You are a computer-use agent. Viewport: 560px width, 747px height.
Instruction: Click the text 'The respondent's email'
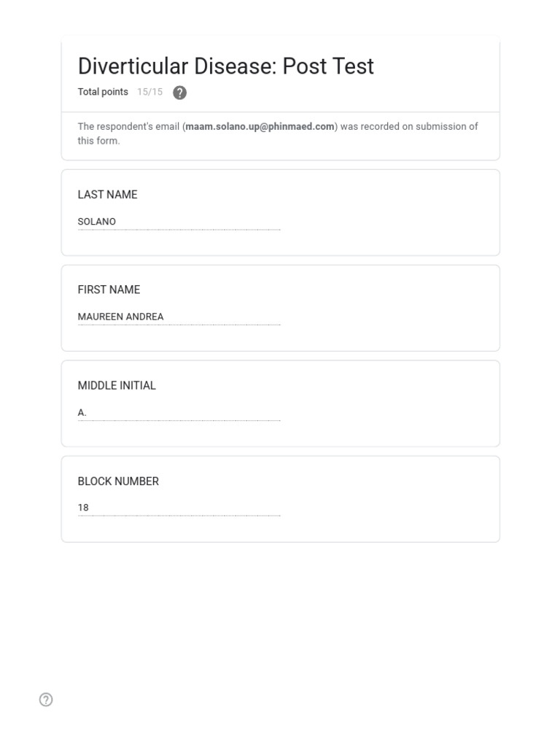[x=128, y=126]
